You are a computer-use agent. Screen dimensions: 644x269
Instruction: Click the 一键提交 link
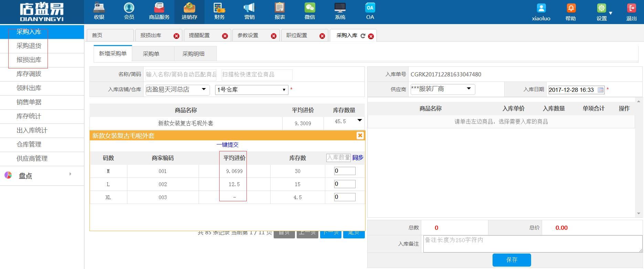228,145
